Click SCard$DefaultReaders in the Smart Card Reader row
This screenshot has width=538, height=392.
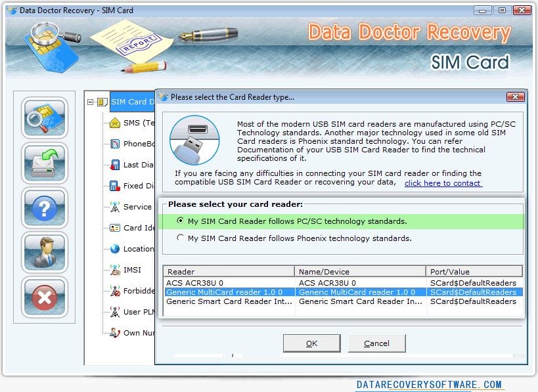[x=475, y=301]
